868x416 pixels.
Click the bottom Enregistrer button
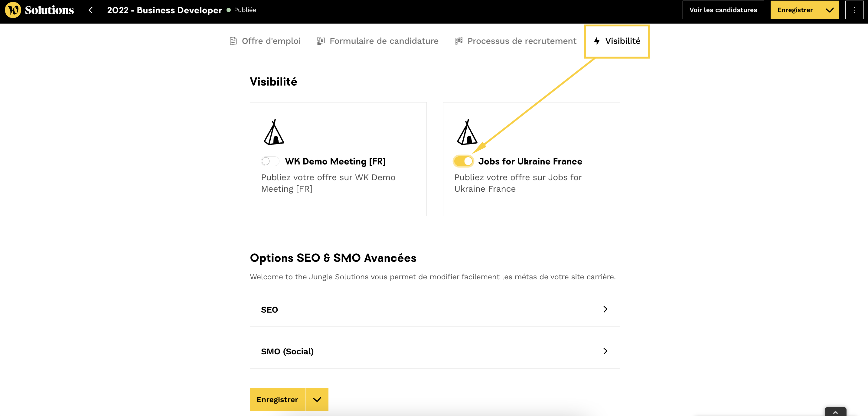coord(277,399)
